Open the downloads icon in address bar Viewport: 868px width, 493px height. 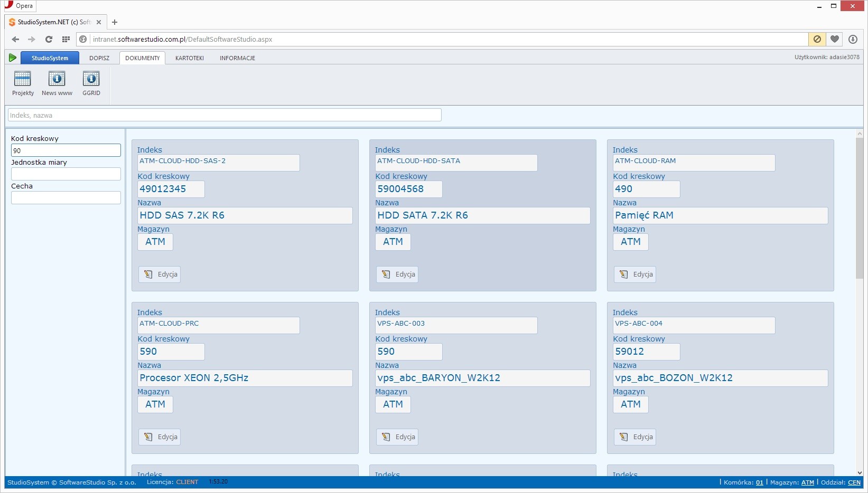pyautogui.click(x=853, y=39)
